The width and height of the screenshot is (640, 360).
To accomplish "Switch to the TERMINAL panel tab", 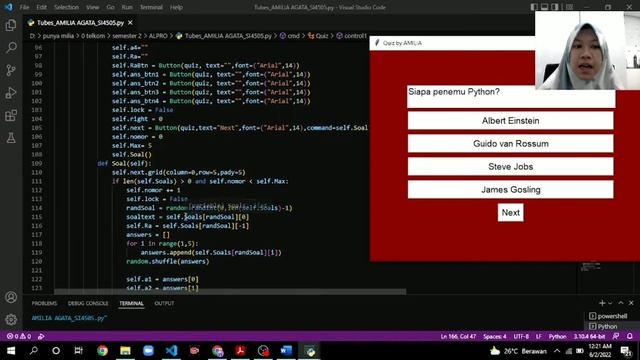I will (131, 303).
